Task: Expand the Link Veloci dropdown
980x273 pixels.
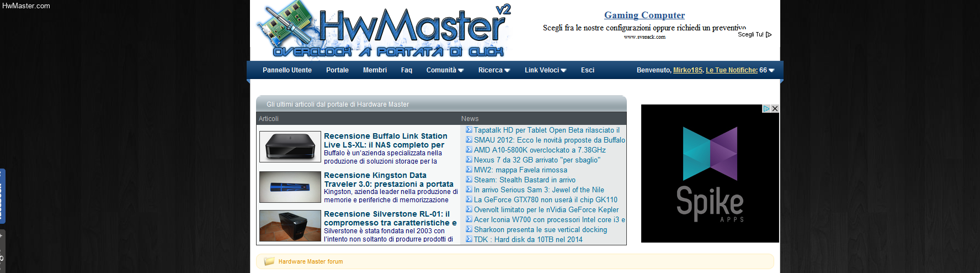Action: click(545, 70)
